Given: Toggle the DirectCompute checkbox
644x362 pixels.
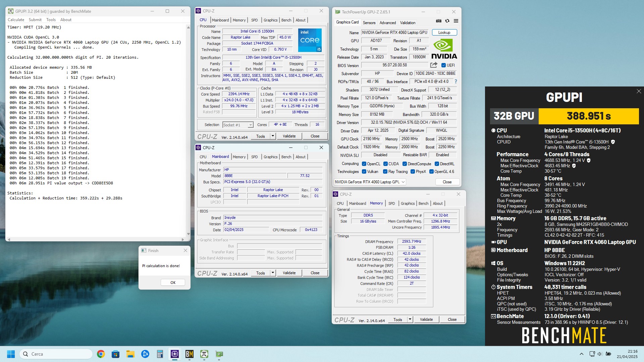Looking at the screenshot, I should pyautogui.click(x=405, y=164).
